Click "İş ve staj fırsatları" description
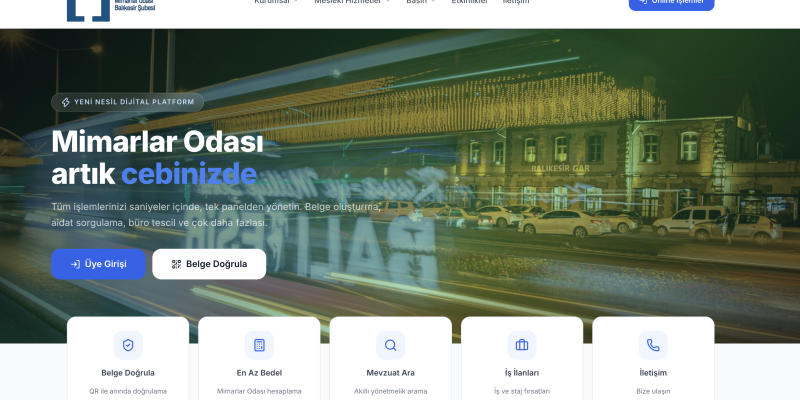The height and width of the screenshot is (400, 800). tap(522, 391)
